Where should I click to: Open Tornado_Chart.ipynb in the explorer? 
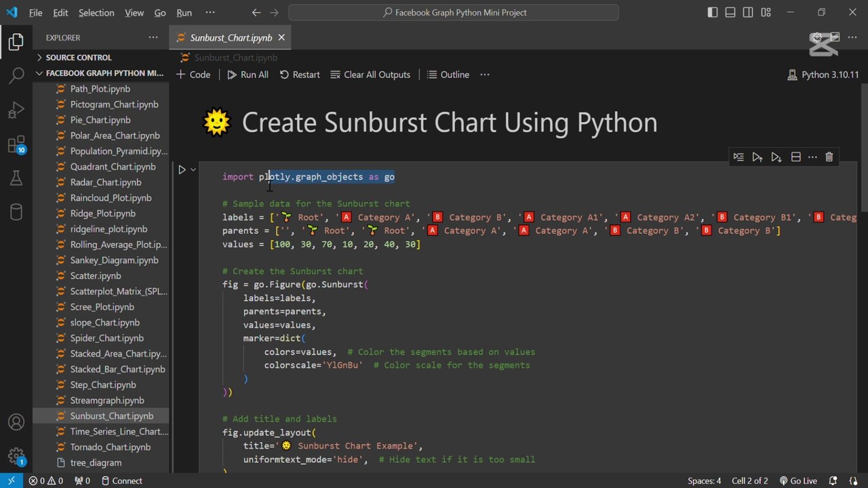coord(110,447)
